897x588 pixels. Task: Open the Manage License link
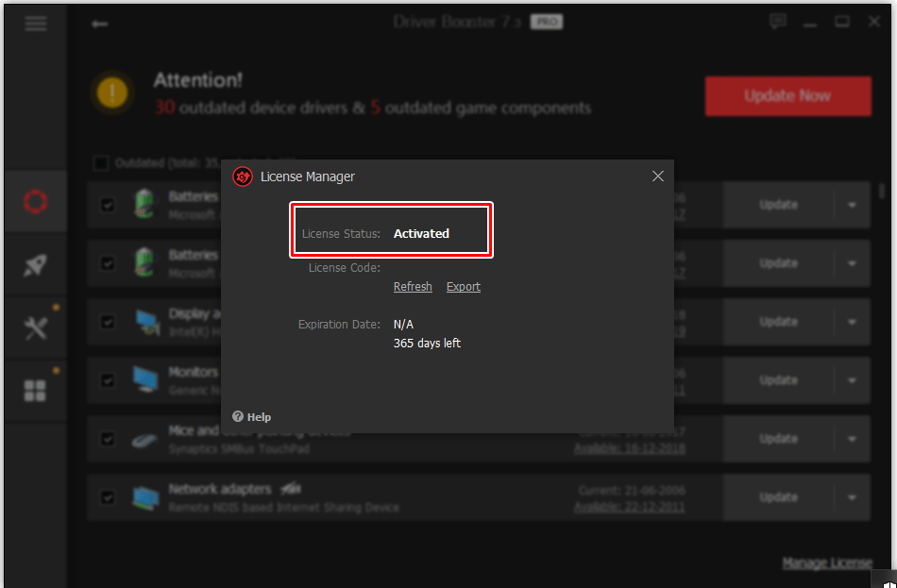pos(827,563)
